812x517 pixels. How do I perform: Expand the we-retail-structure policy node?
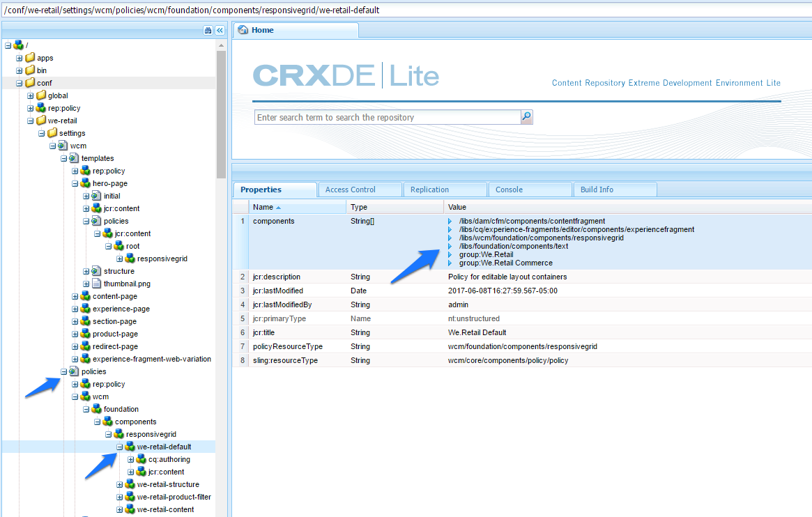(x=120, y=484)
